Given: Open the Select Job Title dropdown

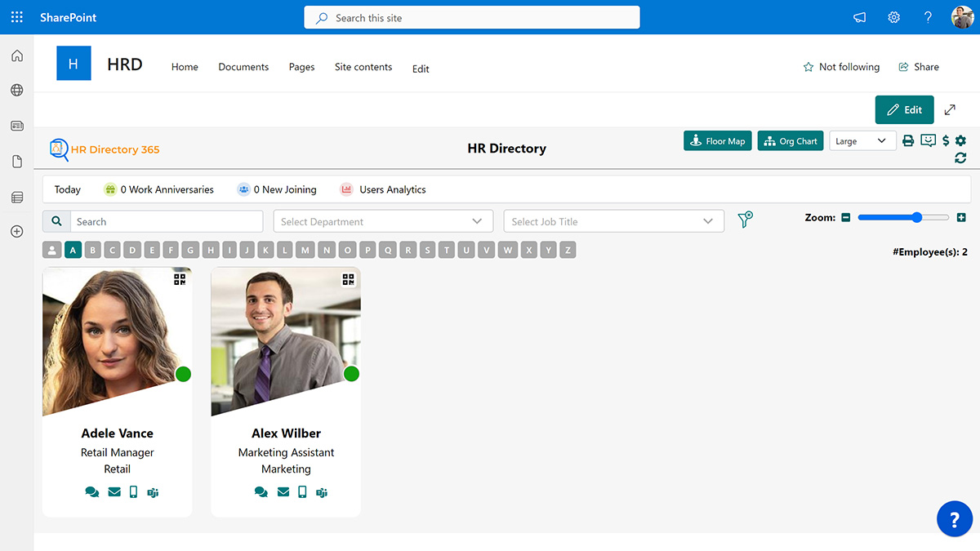Looking at the screenshot, I should tap(613, 221).
